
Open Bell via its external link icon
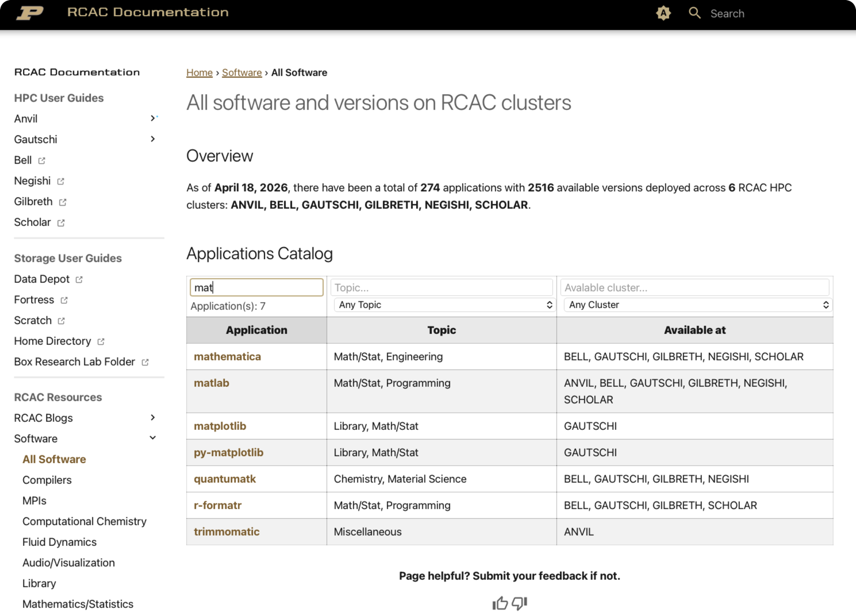click(x=41, y=160)
